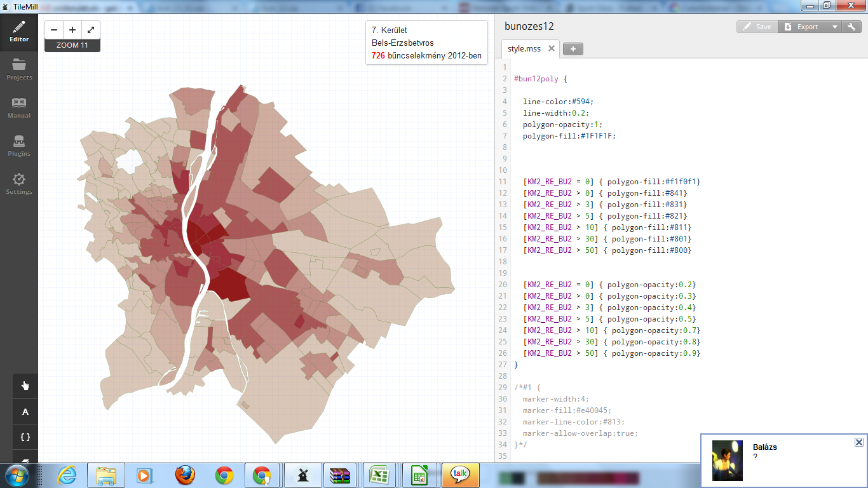The width and height of the screenshot is (868, 488).
Task: Click the bunozes12 project title
Action: [529, 27]
